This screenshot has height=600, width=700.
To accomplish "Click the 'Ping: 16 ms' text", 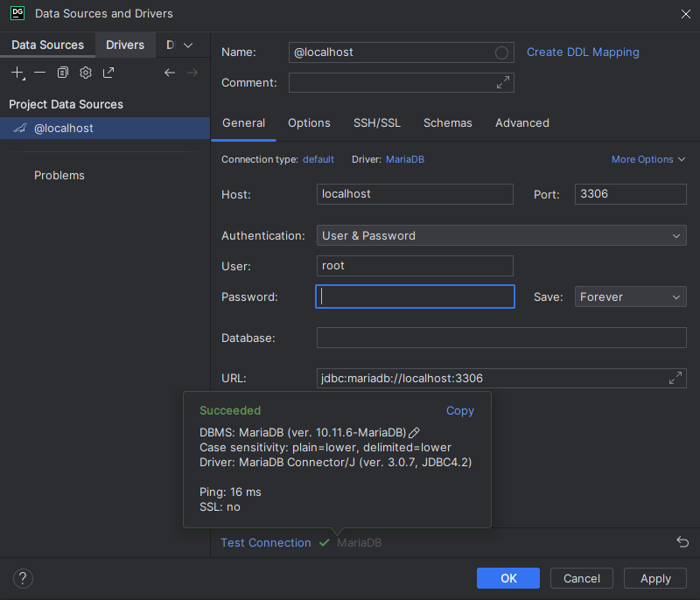I will [x=230, y=492].
